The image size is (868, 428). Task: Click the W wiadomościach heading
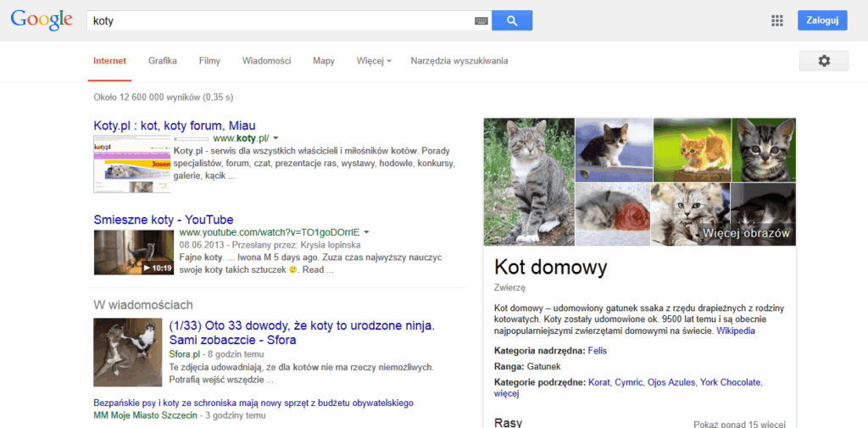pos(142,304)
